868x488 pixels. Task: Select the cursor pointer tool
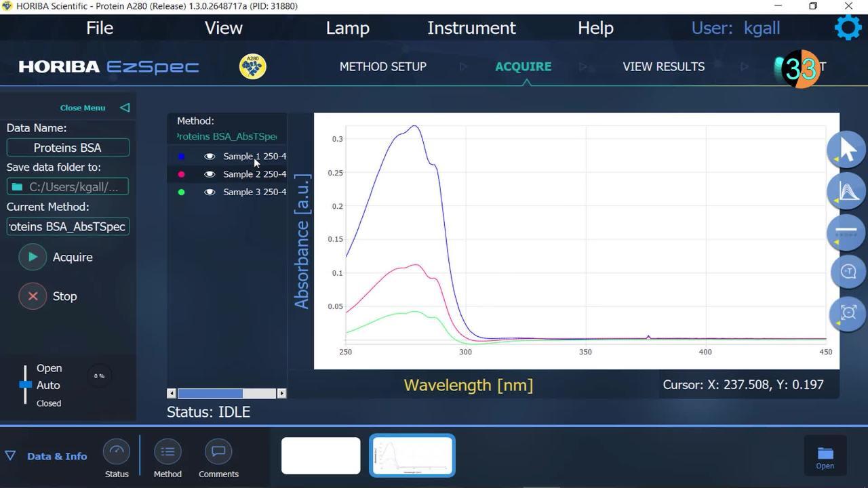point(846,149)
